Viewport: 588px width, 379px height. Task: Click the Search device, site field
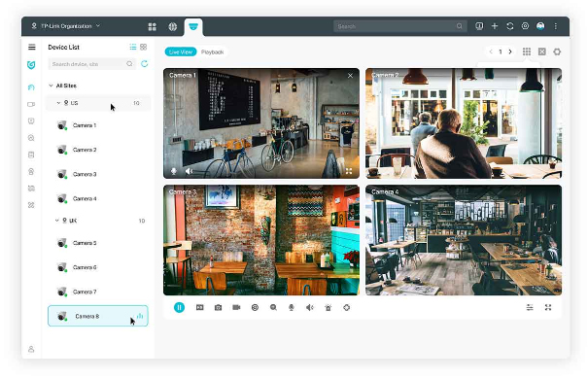point(91,64)
